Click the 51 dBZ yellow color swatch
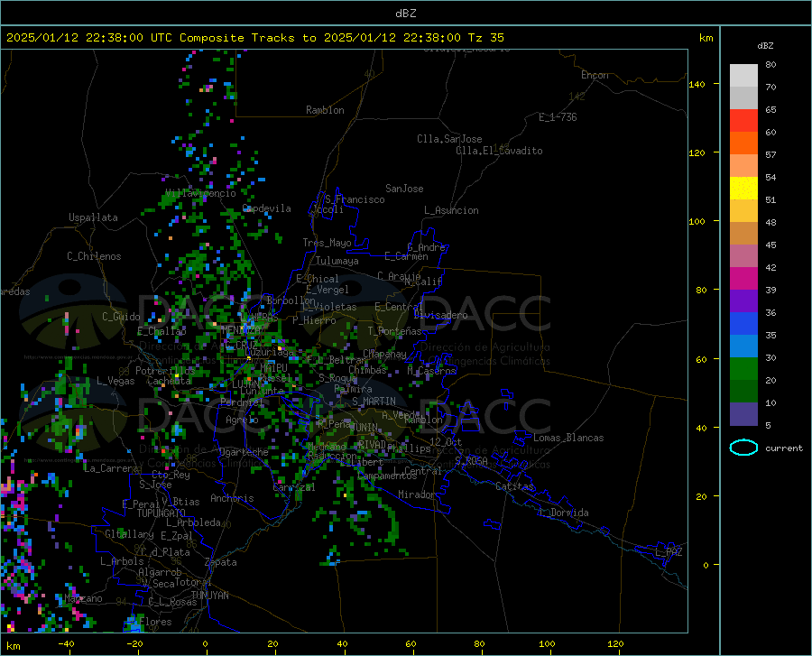The width and height of the screenshot is (812, 656). 743,189
